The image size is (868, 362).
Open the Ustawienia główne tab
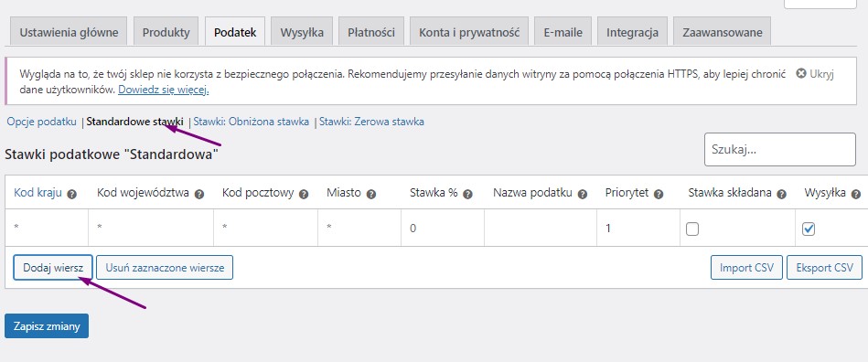pyautogui.click(x=70, y=32)
